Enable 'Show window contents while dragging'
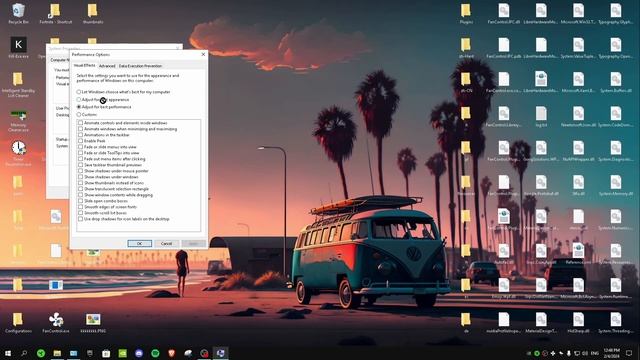 coord(80,195)
